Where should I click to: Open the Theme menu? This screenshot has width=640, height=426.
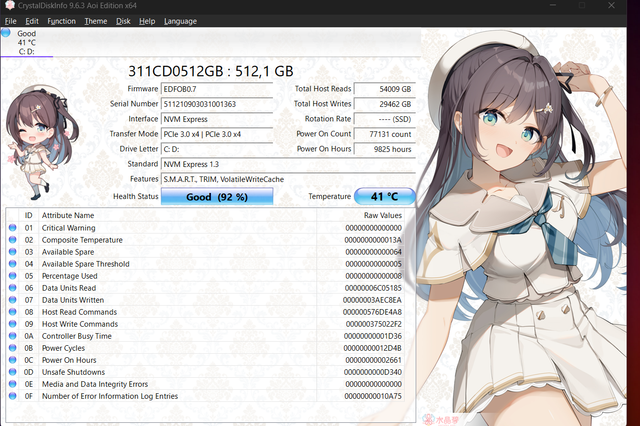point(96,21)
